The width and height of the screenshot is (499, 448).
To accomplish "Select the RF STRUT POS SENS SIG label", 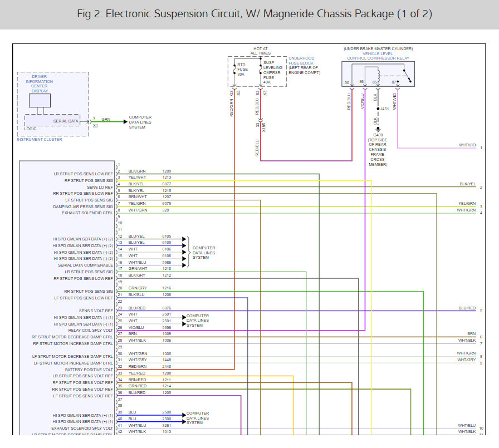I will click(89, 181).
